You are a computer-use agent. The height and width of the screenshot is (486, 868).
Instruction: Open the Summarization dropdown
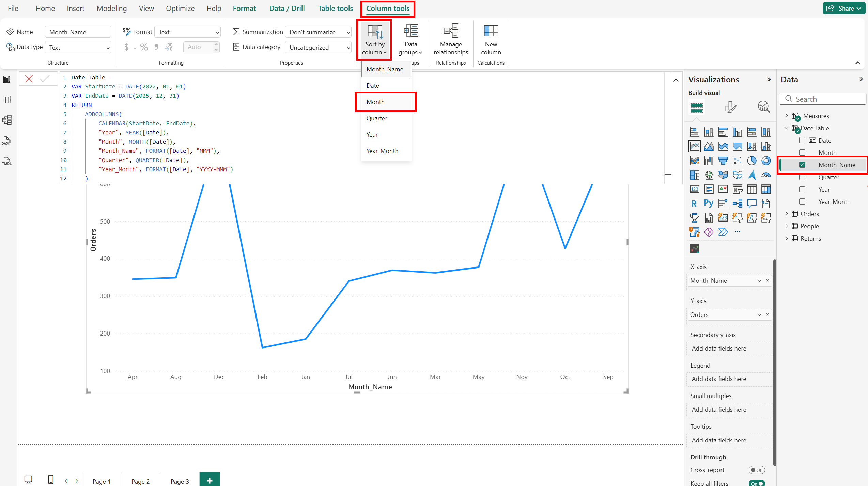(x=318, y=32)
